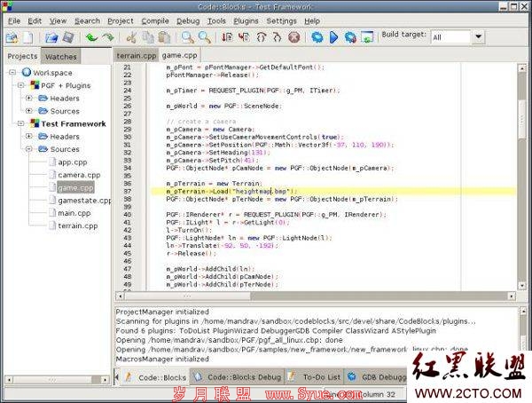The width and height of the screenshot is (532, 403).
Task: Select terrain.cpp in the Sources tree
Action: point(78,225)
